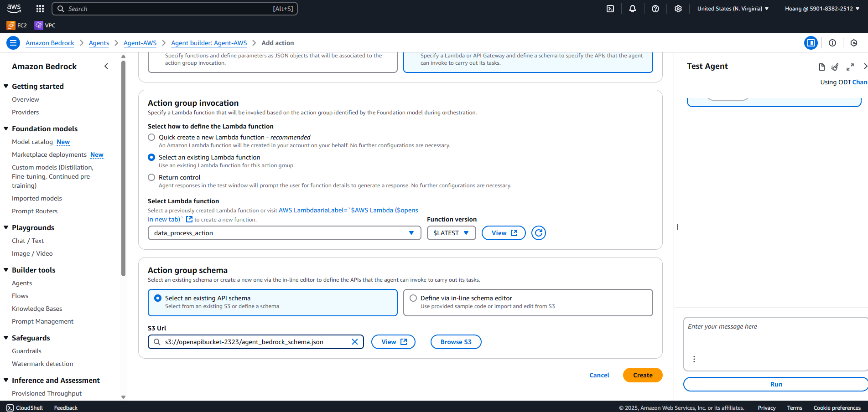Collapse the Foundation models section
868x412 pixels.
(x=6, y=129)
